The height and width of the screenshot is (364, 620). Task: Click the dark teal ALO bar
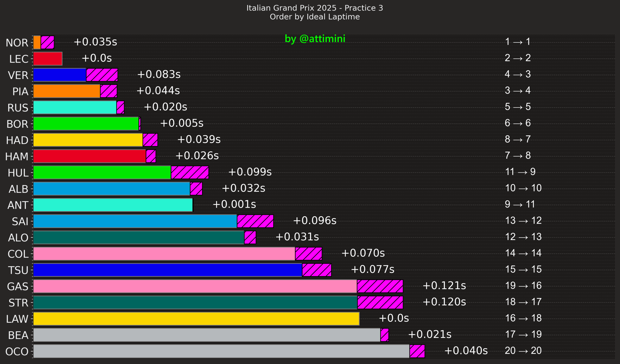click(x=139, y=237)
